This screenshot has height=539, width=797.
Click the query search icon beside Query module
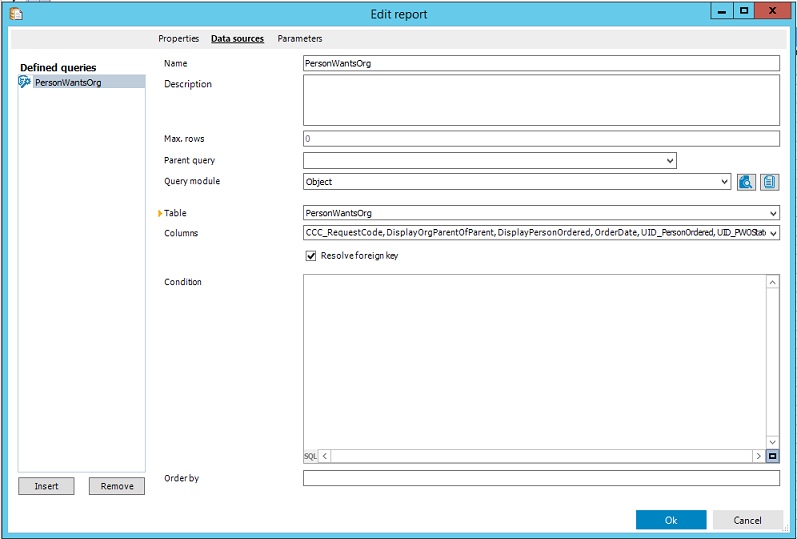click(x=746, y=182)
